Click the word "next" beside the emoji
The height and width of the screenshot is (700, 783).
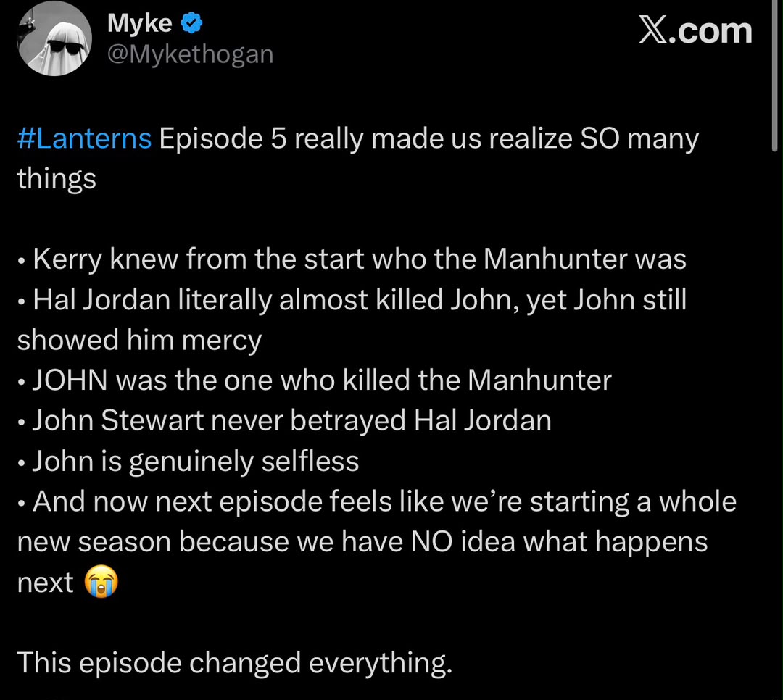click(45, 583)
